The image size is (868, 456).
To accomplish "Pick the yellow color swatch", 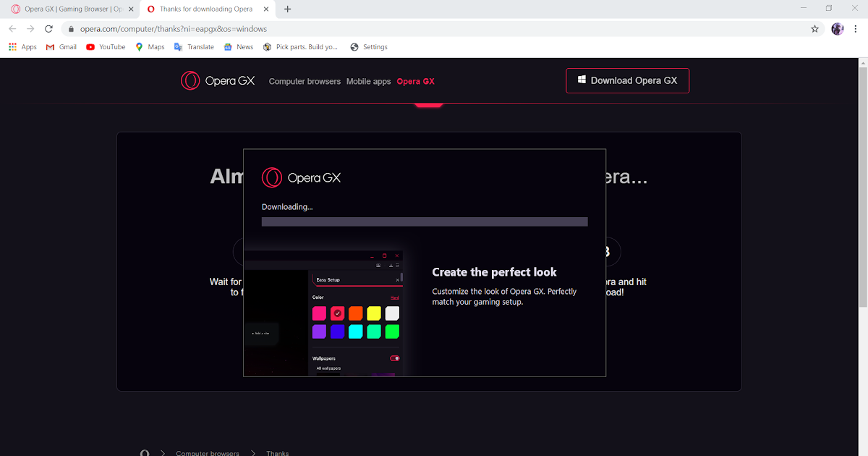I will [374, 313].
